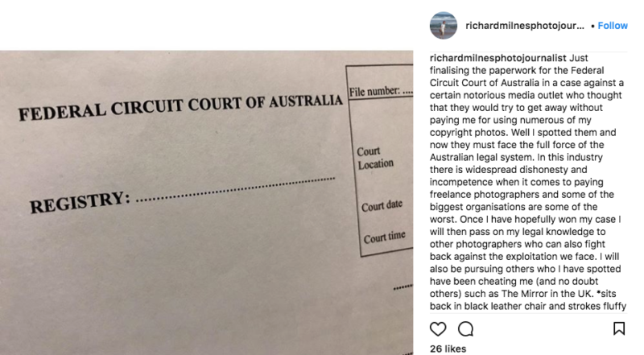Open the username link in the post header
The width and height of the screenshot is (644, 355).
pos(524,26)
